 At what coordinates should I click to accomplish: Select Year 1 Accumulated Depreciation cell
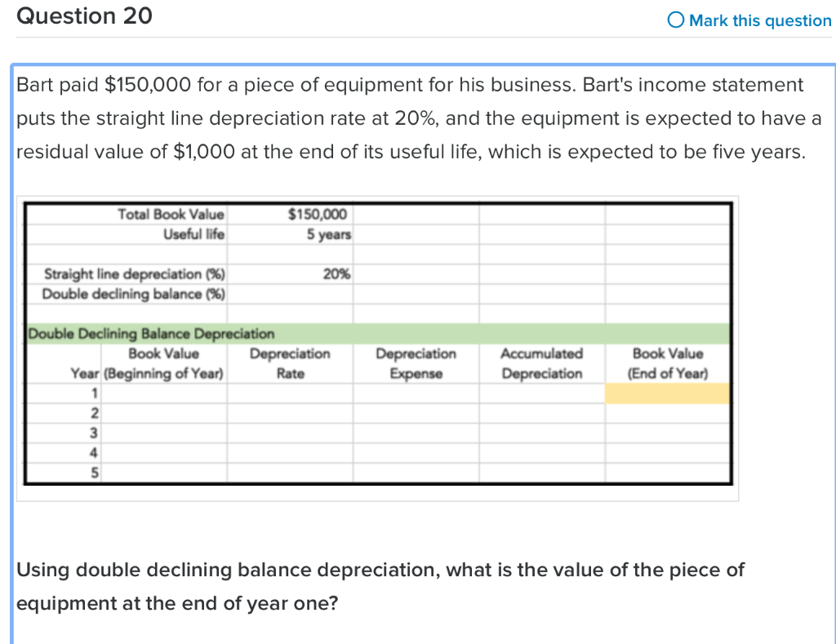click(542, 393)
